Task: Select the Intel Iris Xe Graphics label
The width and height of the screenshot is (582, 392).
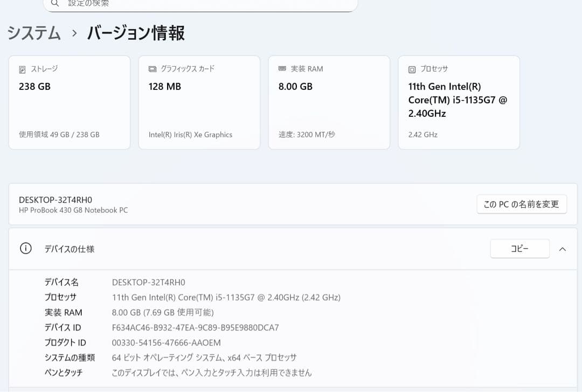Action: [x=191, y=135]
